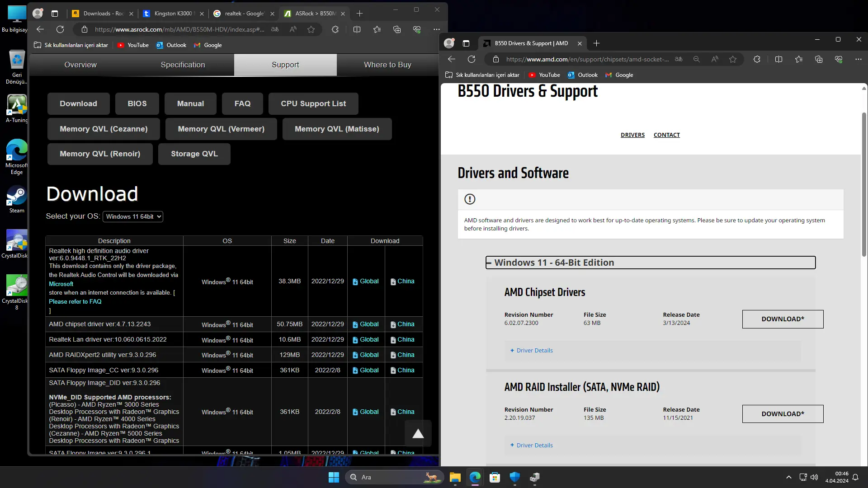Open collections in the AMD browser window

pyautogui.click(x=819, y=59)
